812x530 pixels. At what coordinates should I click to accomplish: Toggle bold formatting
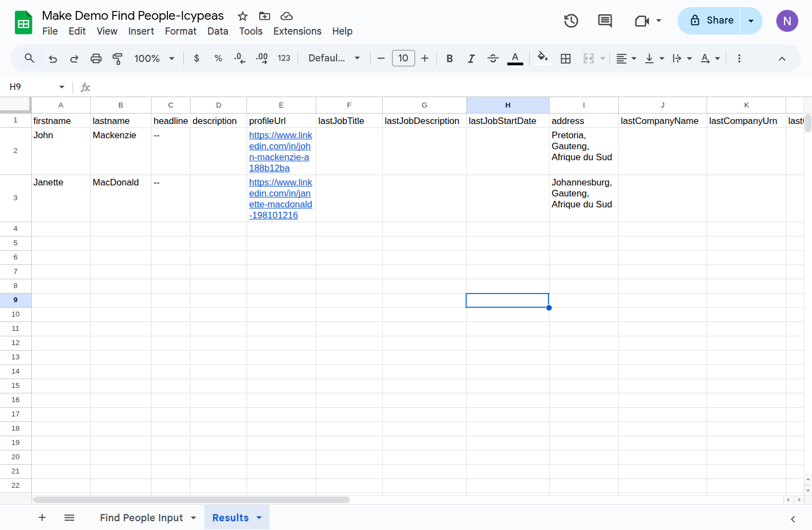[450, 58]
